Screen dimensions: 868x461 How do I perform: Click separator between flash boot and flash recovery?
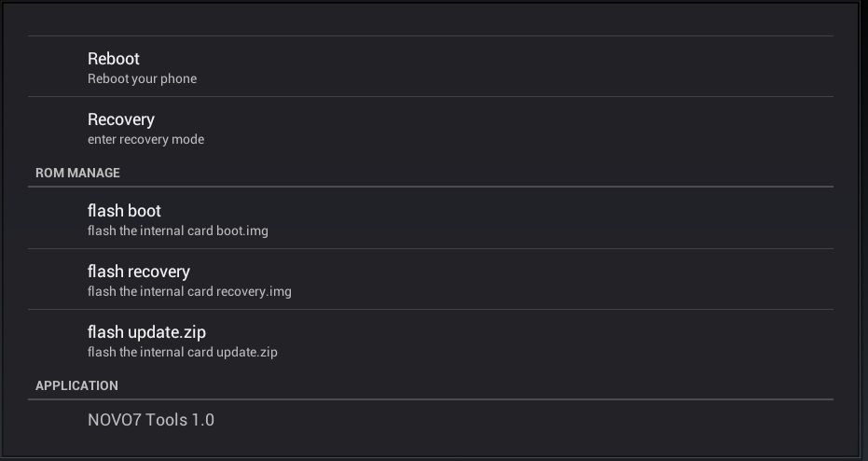tap(430, 248)
